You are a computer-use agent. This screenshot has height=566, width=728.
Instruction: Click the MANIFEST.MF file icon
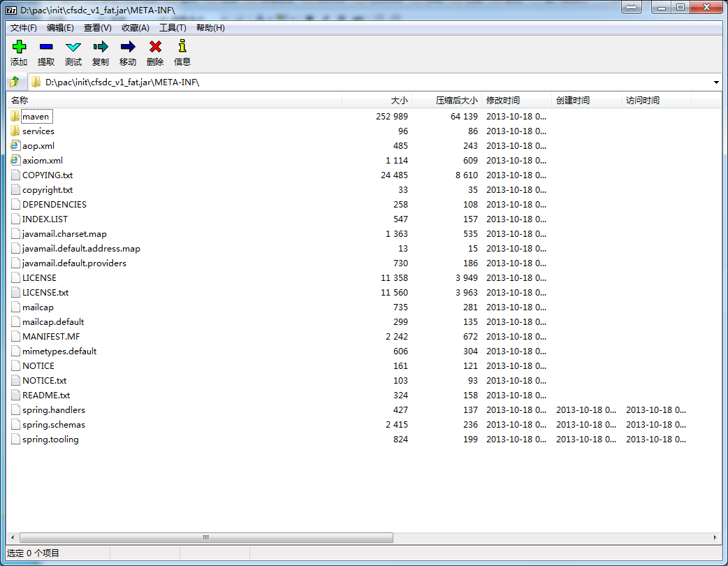click(15, 337)
